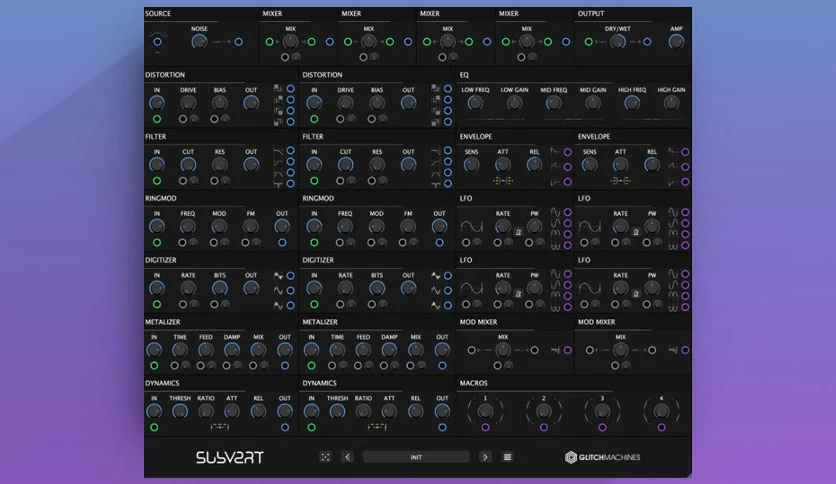Select the top shape radio in the top-right LFO
836x484 pixels.
click(x=685, y=212)
